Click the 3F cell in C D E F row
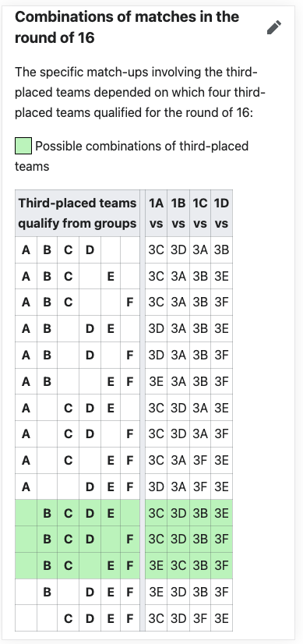The height and width of the screenshot is (644, 303). click(200, 618)
